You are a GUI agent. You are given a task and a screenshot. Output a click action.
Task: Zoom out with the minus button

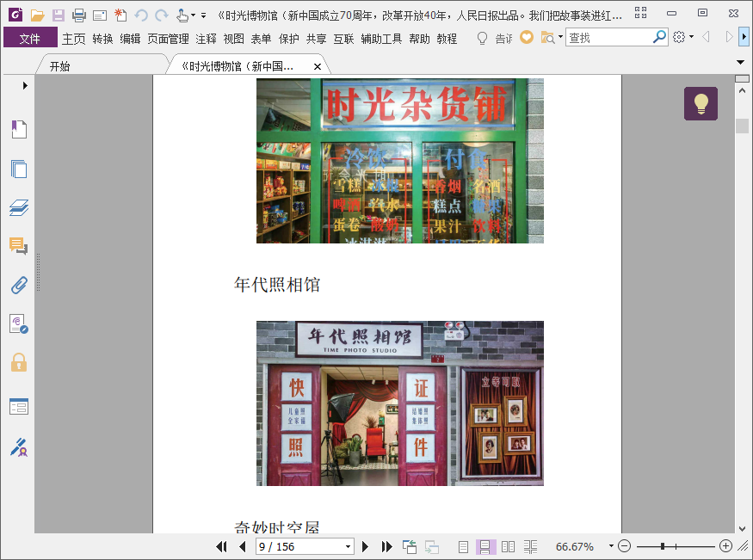[624, 546]
